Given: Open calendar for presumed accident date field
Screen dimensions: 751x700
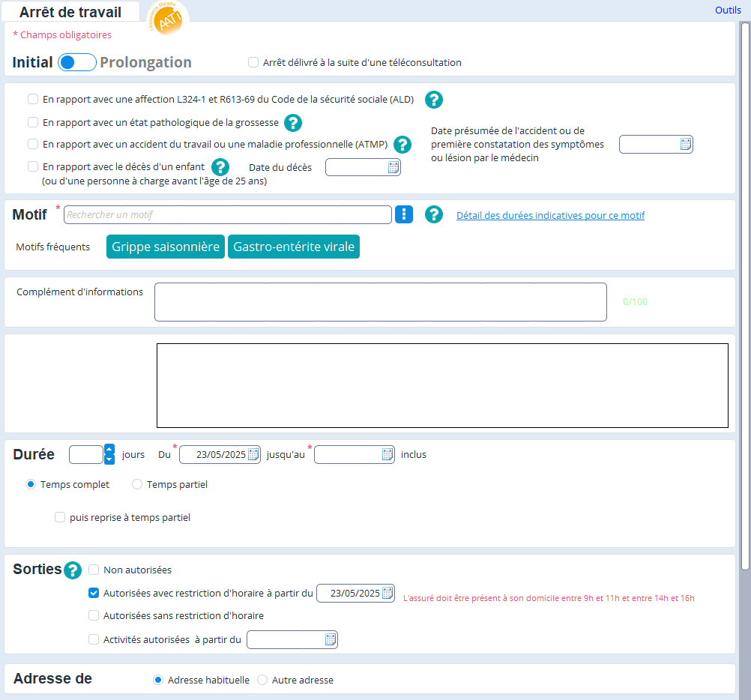Looking at the screenshot, I should pyautogui.click(x=686, y=145).
